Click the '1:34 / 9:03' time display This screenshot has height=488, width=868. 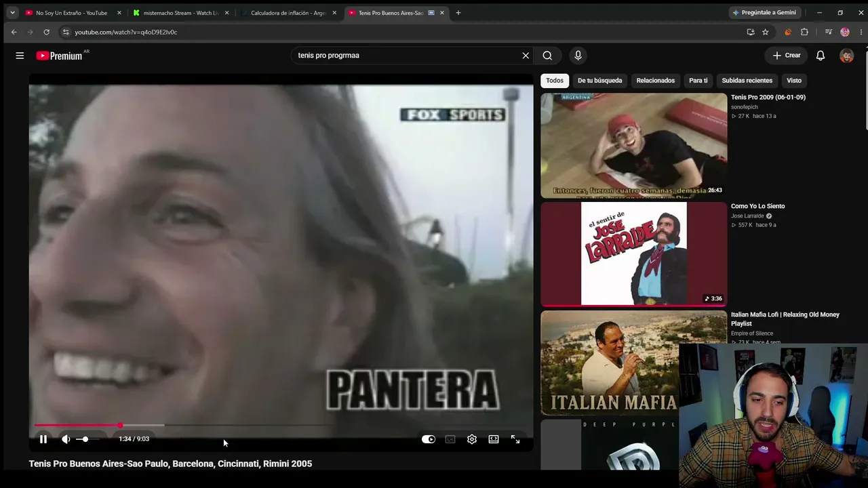[134, 439]
